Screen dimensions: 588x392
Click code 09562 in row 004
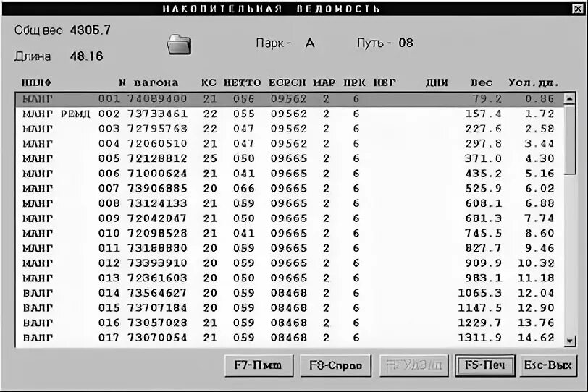click(289, 144)
